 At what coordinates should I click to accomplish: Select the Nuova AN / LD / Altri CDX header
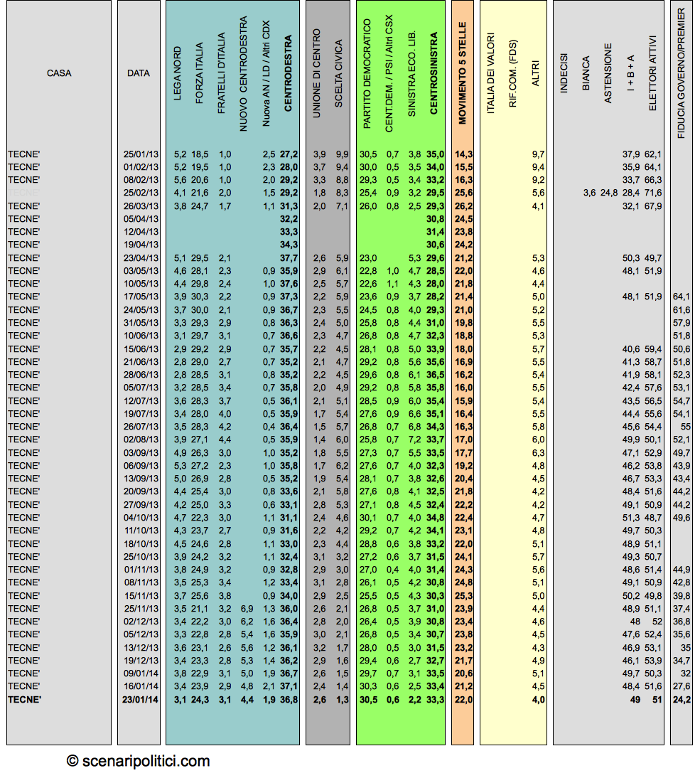[266, 73]
